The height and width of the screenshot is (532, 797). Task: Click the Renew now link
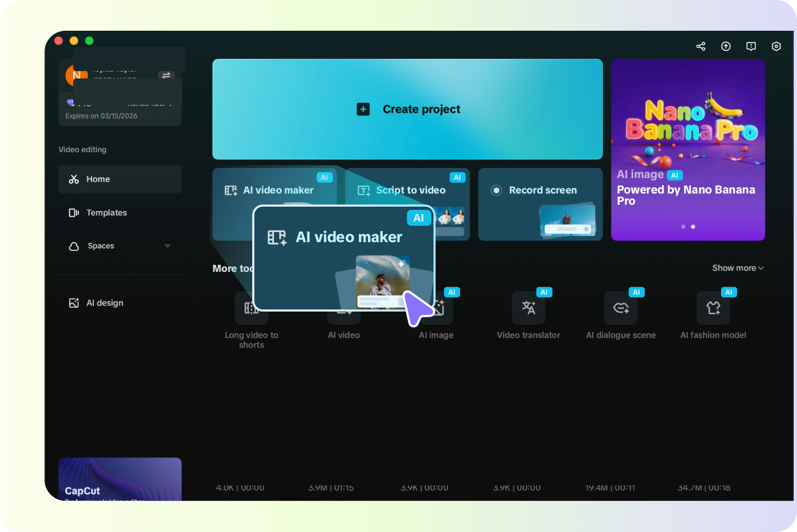click(149, 103)
